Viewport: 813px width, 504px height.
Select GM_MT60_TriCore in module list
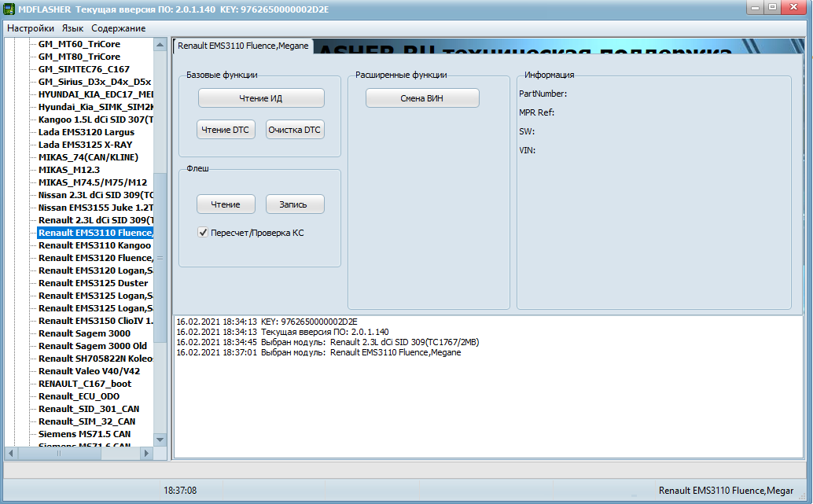[79, 44]
